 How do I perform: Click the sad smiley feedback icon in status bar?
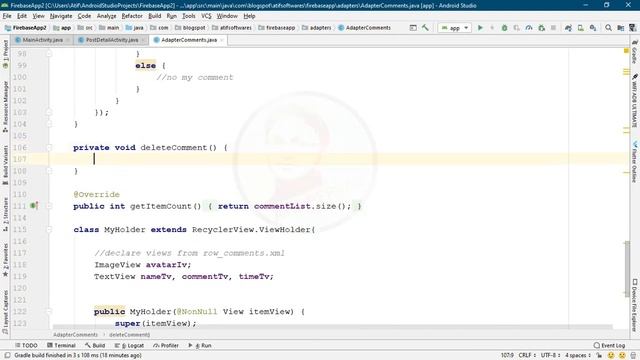coord(622,356)
